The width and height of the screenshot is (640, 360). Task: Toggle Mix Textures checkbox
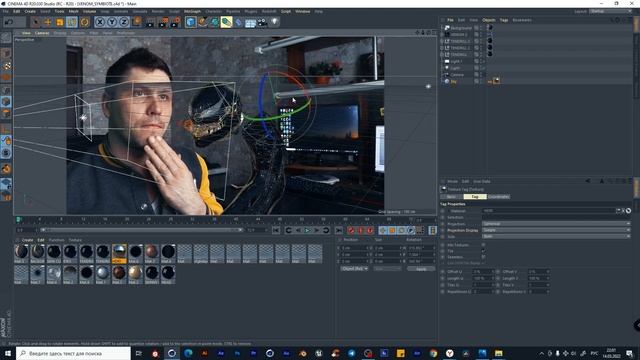click(x=484, y=244)
